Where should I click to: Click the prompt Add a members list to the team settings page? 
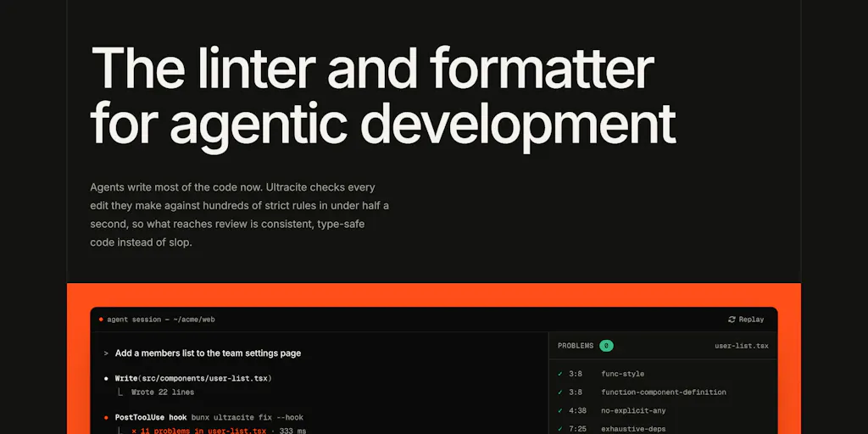[209, 353]
